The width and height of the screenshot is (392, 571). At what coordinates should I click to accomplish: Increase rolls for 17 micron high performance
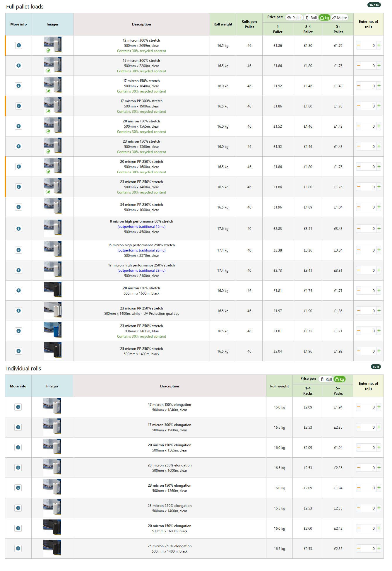[x=379, y=270]
